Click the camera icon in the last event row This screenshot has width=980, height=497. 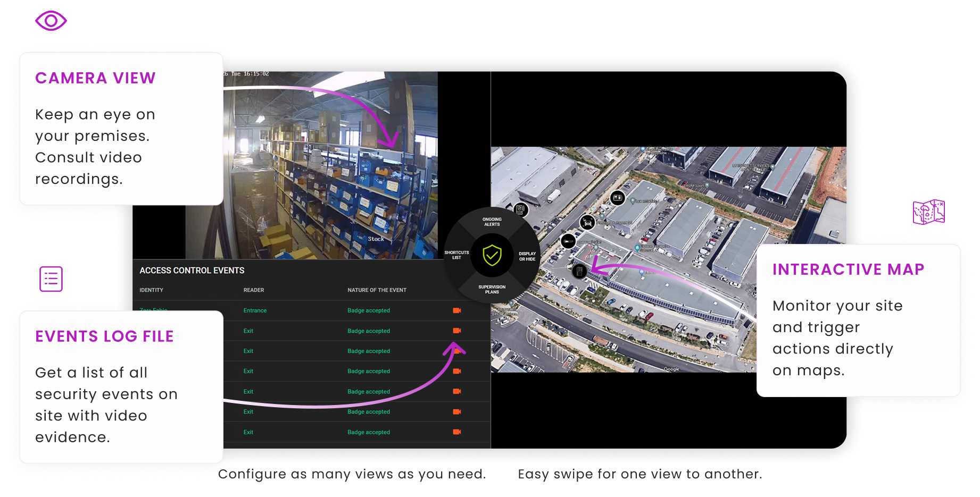click(456, 432)
